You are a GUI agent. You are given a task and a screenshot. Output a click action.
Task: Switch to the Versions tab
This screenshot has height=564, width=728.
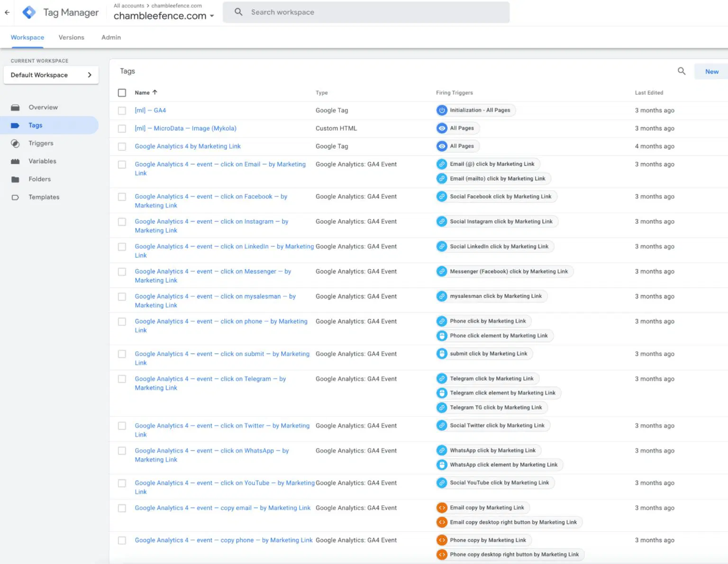[x=71, y=37]
